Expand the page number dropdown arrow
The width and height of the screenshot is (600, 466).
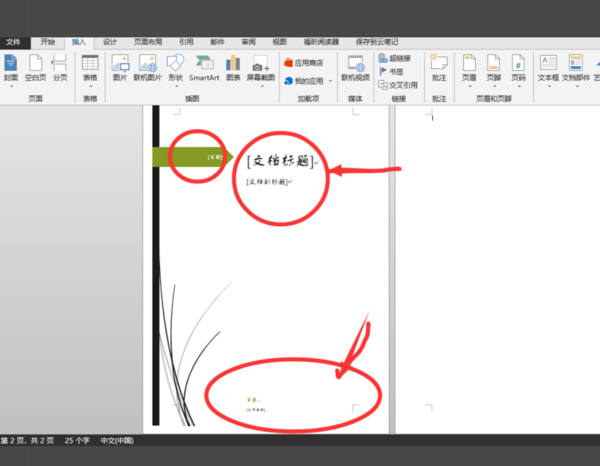(519, 86)
